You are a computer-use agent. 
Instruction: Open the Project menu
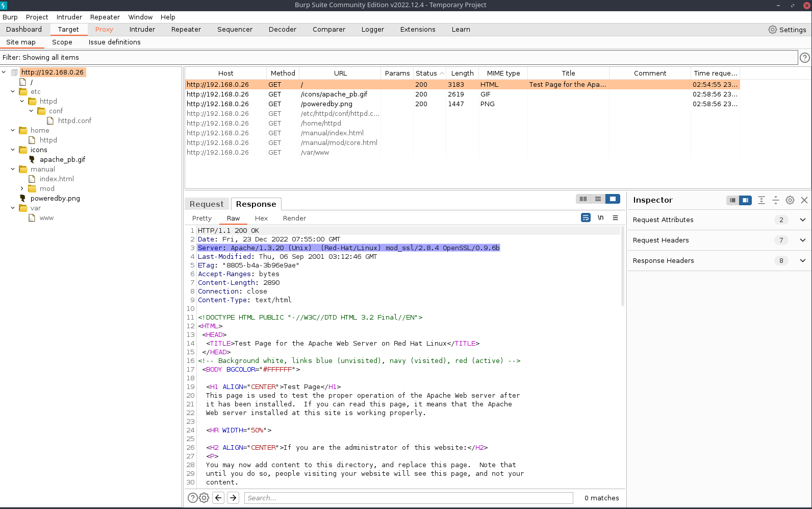[x=37, y=17]
